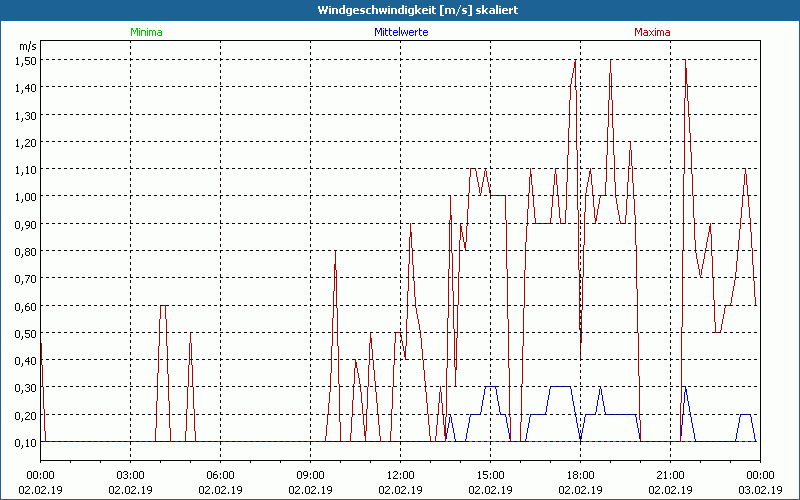Click the 03:00 time axis label

tap(130, 475)
